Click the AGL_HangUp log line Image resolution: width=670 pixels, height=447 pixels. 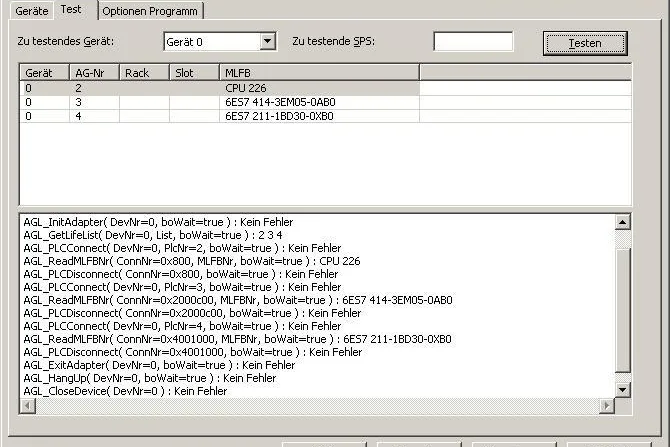(150, 378)
